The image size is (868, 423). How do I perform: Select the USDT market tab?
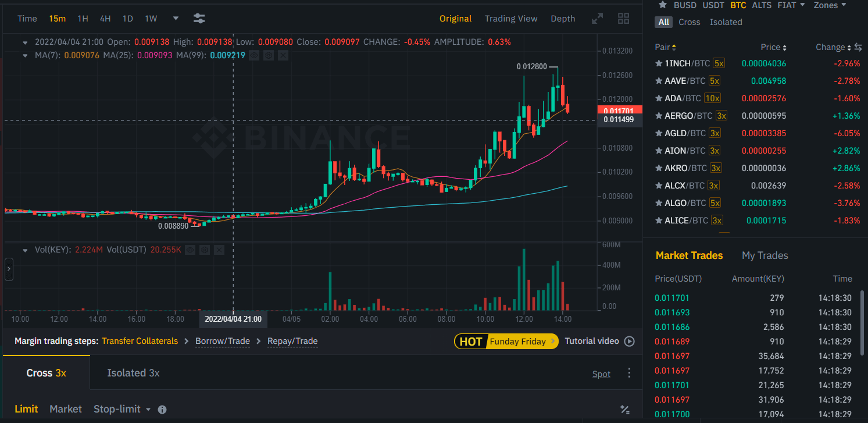(x=713, y=5)
